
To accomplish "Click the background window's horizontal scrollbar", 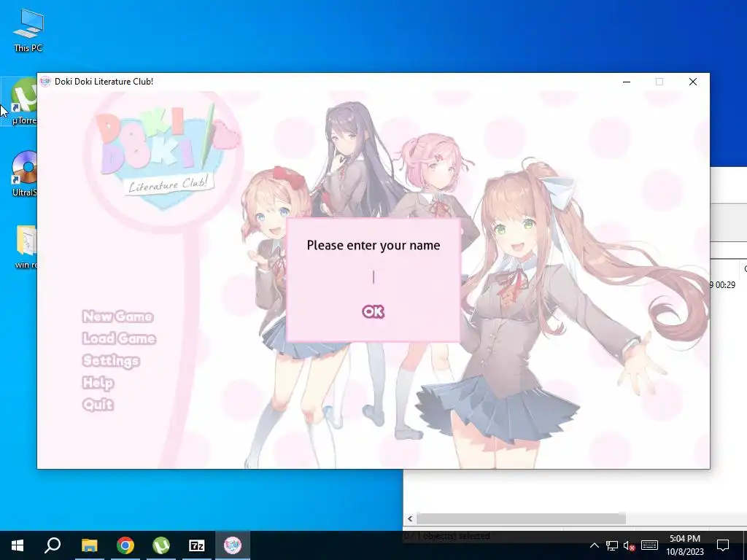I will 521,518.
